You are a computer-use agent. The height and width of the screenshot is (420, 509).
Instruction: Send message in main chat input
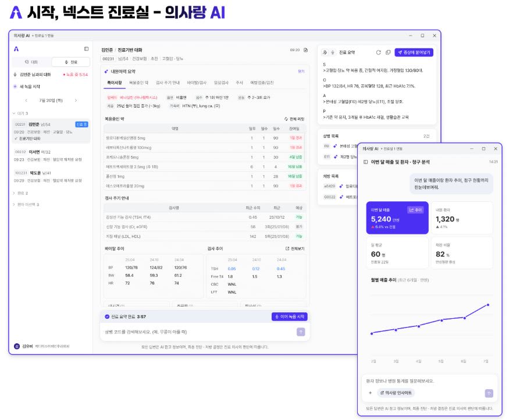[301, 332]
